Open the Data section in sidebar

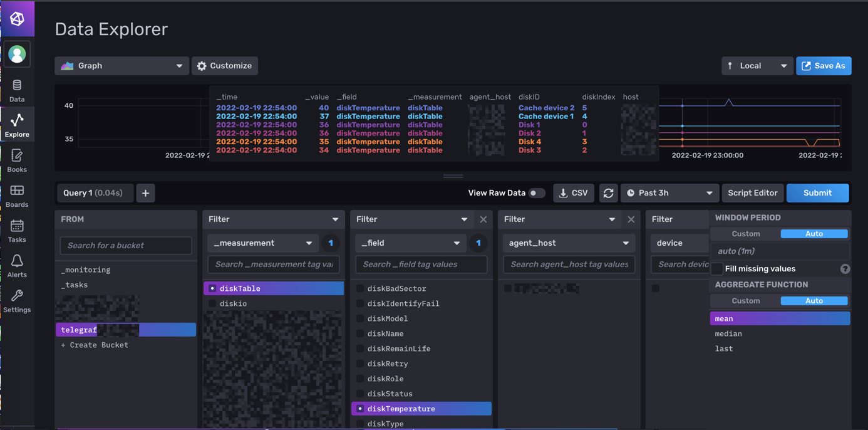coord(17,91)
